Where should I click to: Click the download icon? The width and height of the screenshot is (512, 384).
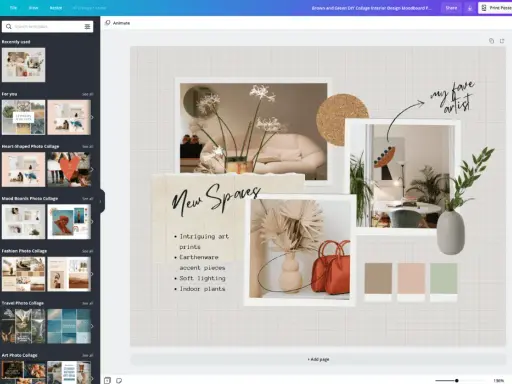(470, 8)
